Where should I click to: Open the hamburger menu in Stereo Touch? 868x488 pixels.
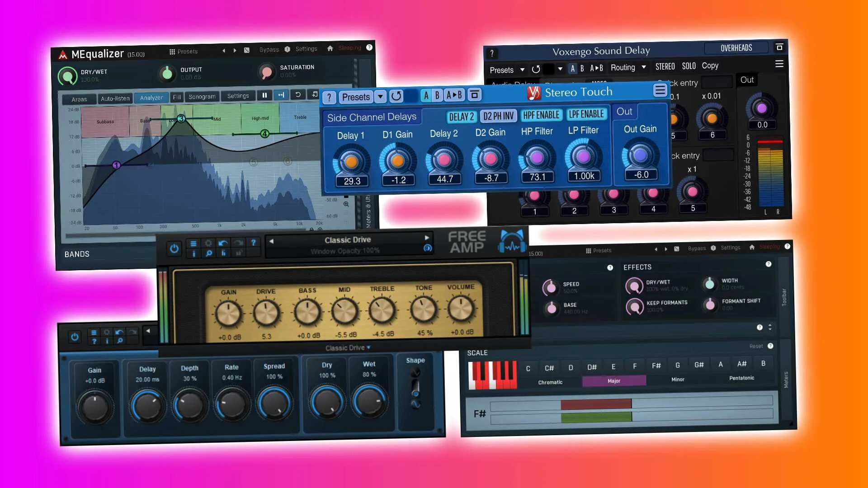[660, 90]
